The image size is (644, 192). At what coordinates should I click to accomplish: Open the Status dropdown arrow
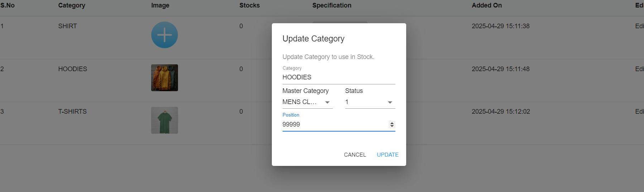click(390, 102)
